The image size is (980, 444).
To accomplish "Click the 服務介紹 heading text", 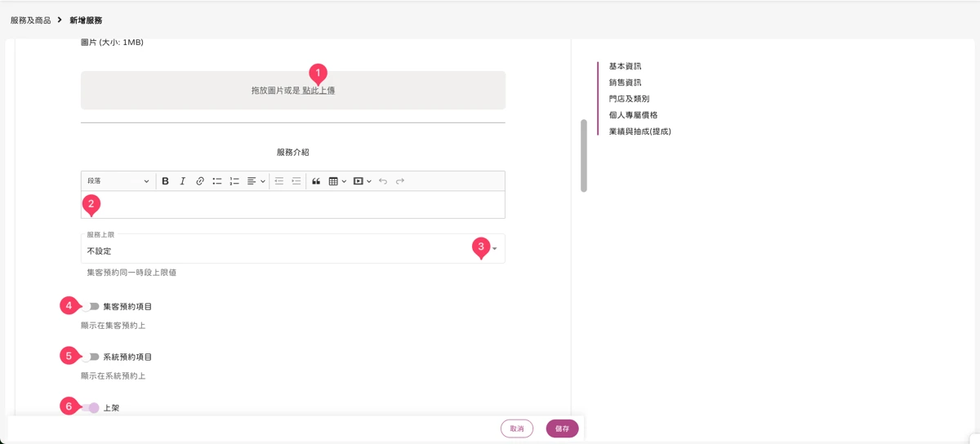I will (x=293, y=153).
